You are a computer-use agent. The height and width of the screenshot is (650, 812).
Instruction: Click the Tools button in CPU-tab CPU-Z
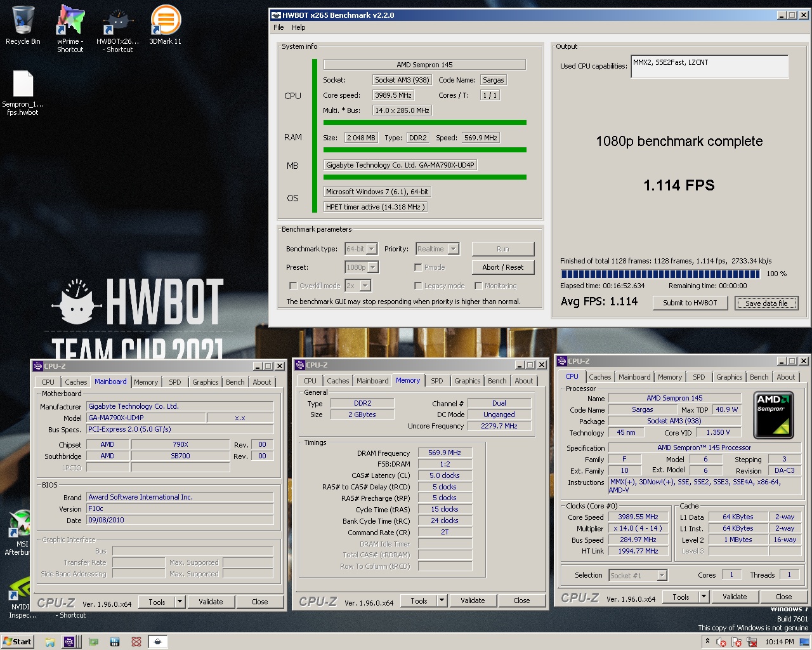coord(681,597)
